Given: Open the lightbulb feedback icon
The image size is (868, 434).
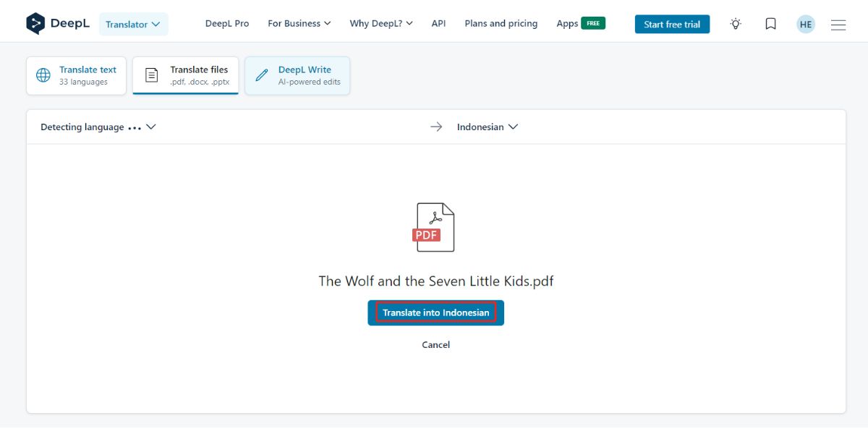Looking at the screenshot, I should tap(735, 23).
